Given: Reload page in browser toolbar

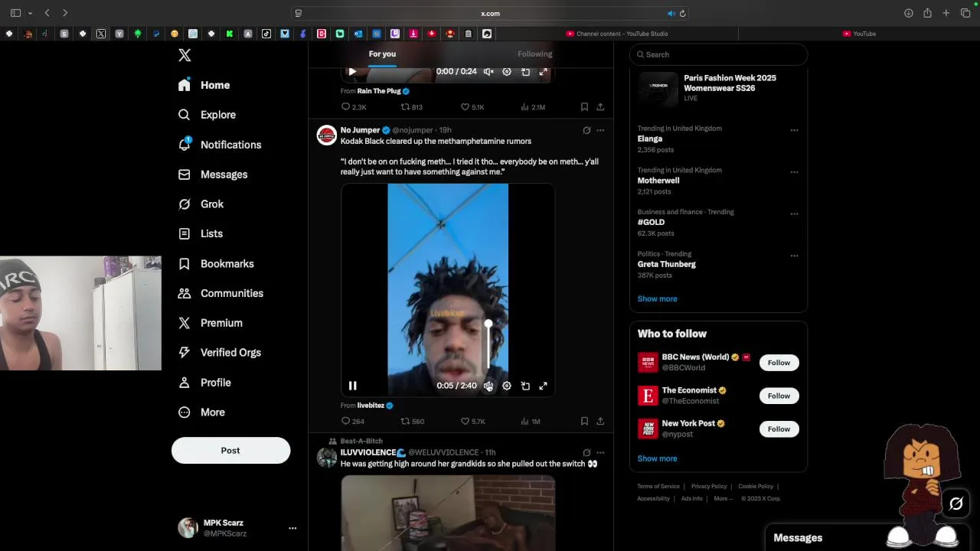Looking at the screenshot, I should click(x=683, y=13).
